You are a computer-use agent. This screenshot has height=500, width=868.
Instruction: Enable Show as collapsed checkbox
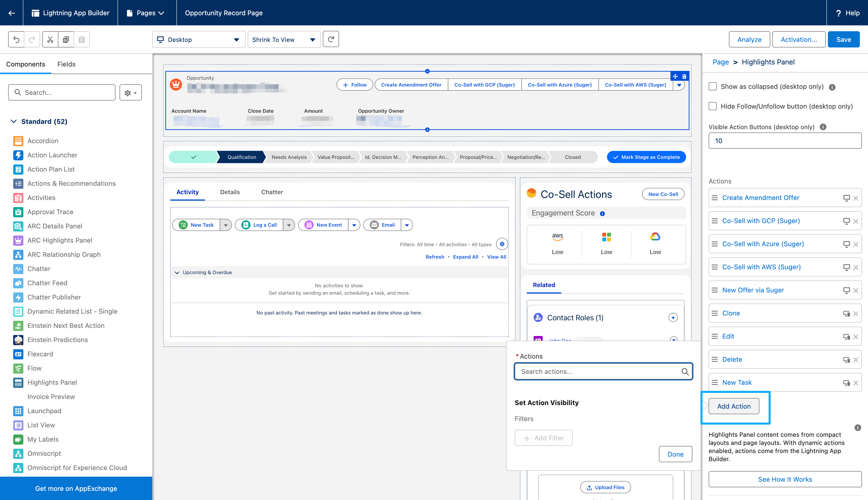712,87
